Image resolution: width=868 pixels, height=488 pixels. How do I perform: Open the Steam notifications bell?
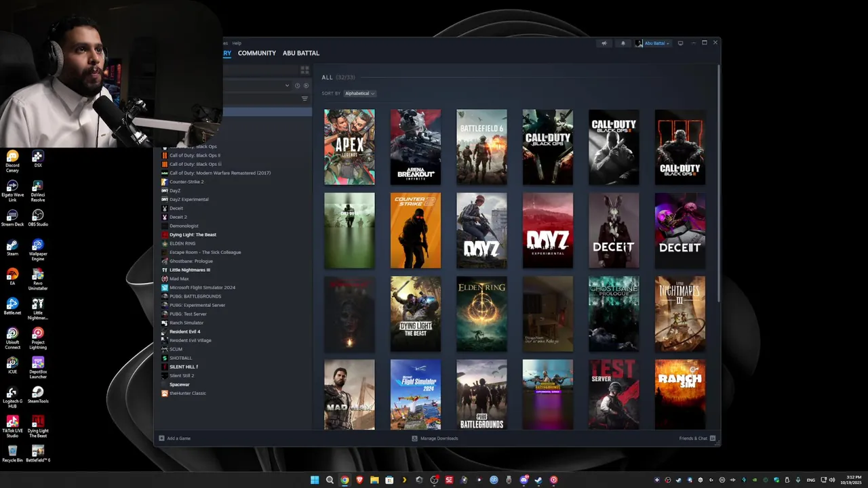pyautogui.click(x=623, y=43)
